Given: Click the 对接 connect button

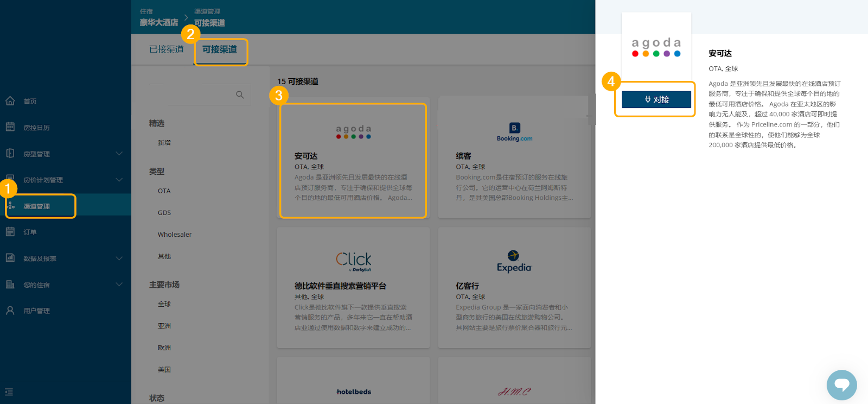Looking at the screenshot, I should (656, 99).
